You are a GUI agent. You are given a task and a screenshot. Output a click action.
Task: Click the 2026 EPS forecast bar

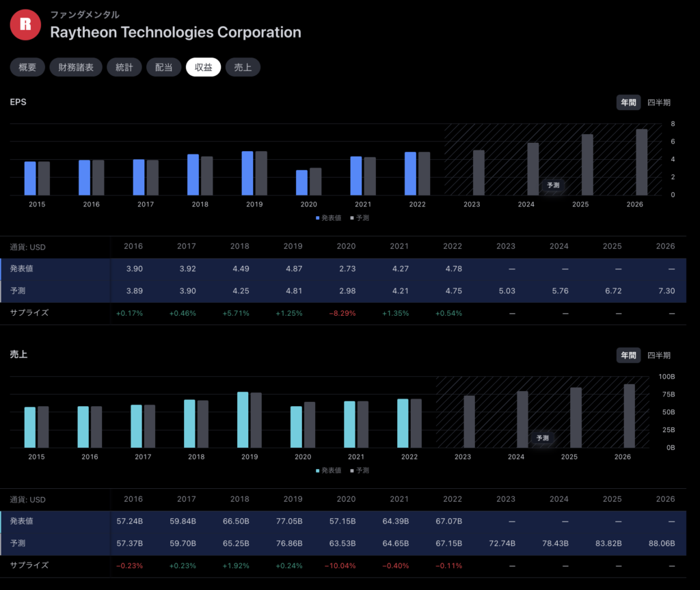coord(641,162)
